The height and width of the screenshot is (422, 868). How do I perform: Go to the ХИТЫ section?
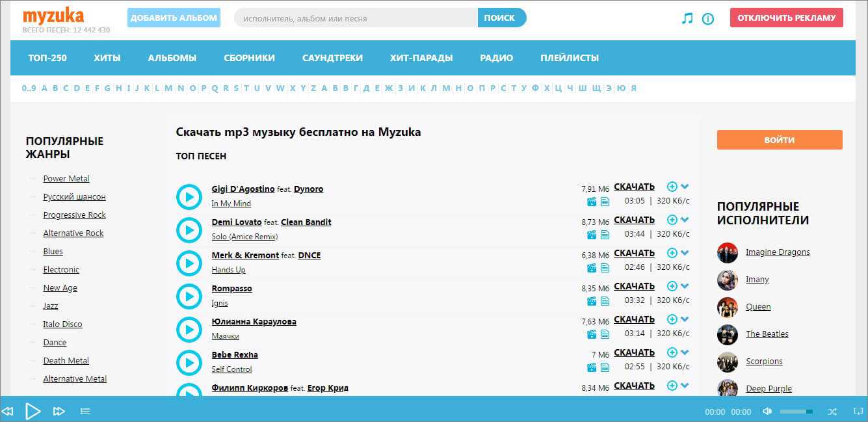(107, 58)
